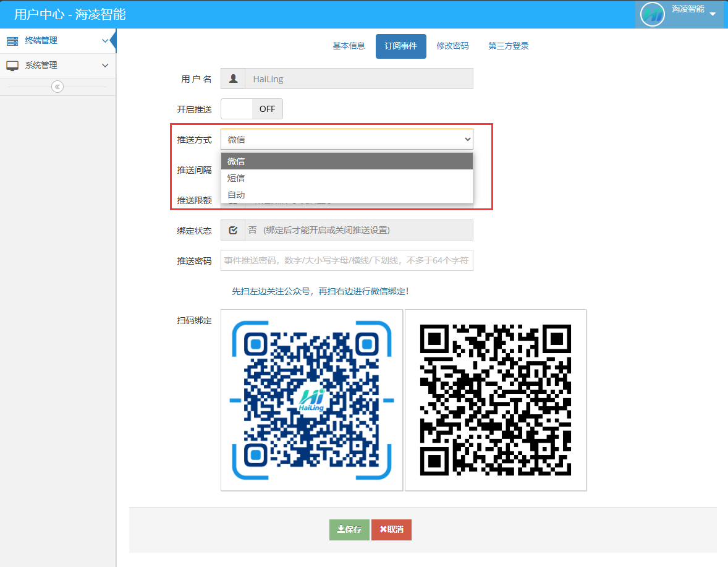
Task: Click the 用户中心 - 海凌智能 page title
Action: click(70, 14)
